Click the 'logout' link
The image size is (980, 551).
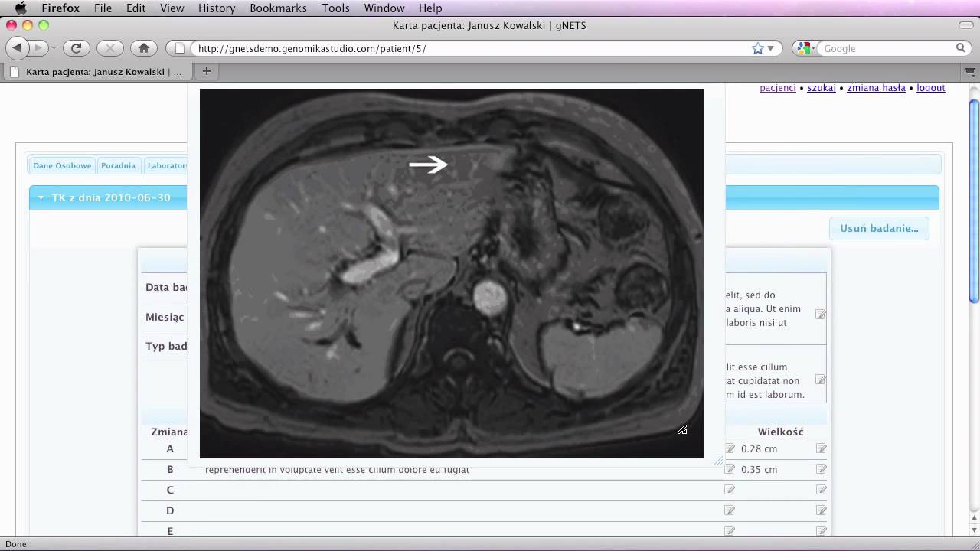click(931, 88)
